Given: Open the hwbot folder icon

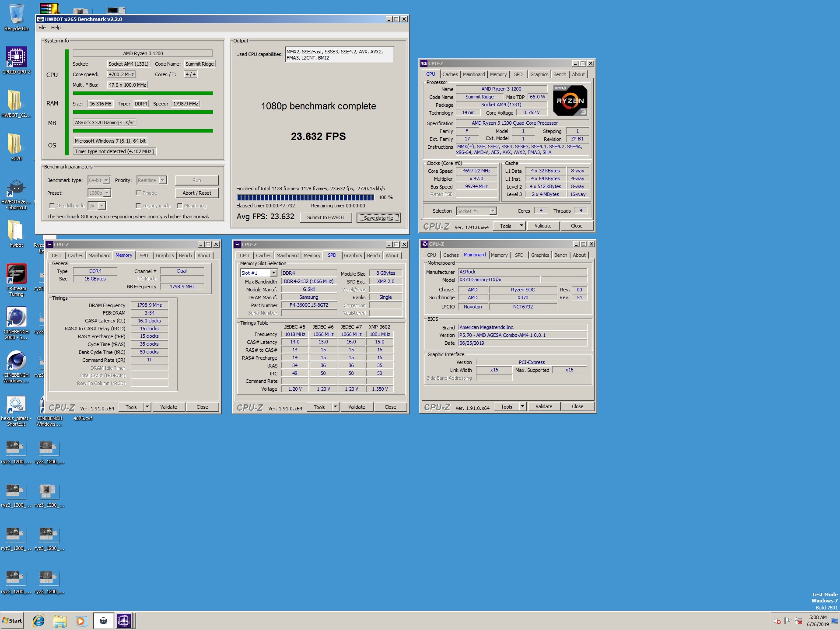Looking at the screenshot, I should tap(16, 234).
